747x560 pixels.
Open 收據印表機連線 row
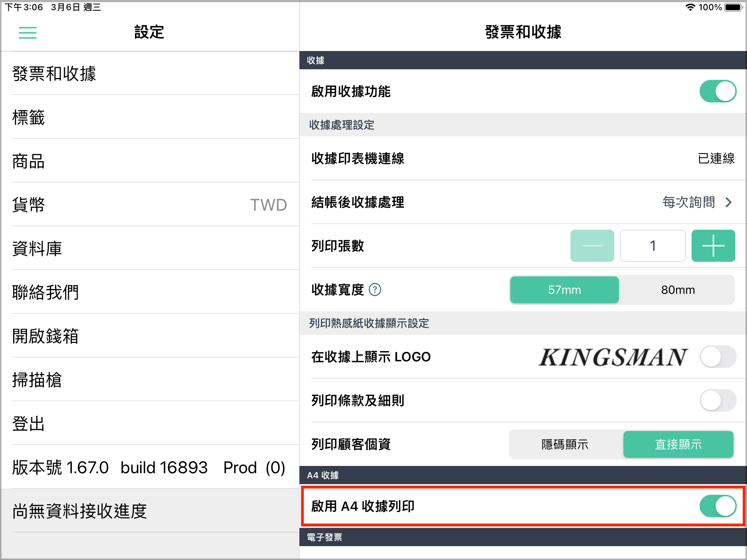click(523, 158)
